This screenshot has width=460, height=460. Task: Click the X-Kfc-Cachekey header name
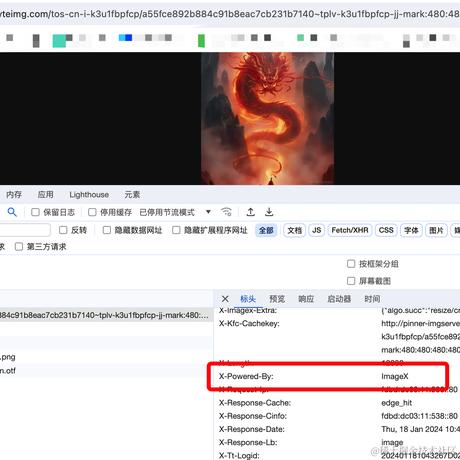(249, 323)
